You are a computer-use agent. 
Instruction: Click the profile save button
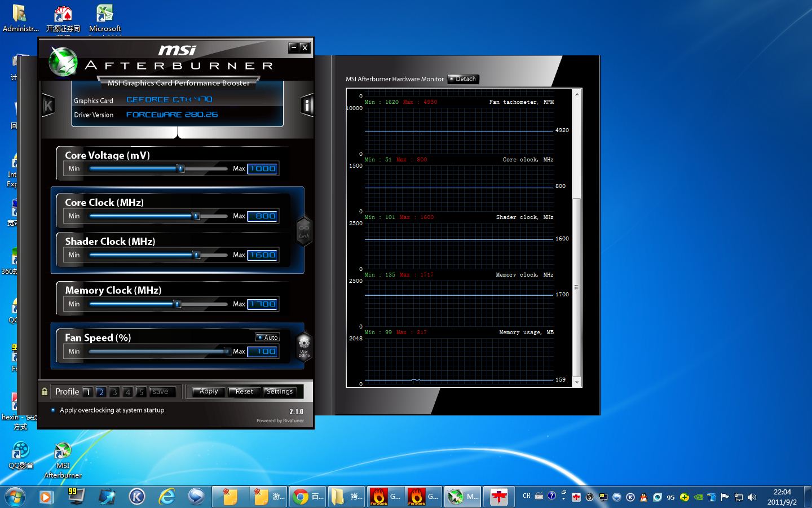[x=163, y=392]
